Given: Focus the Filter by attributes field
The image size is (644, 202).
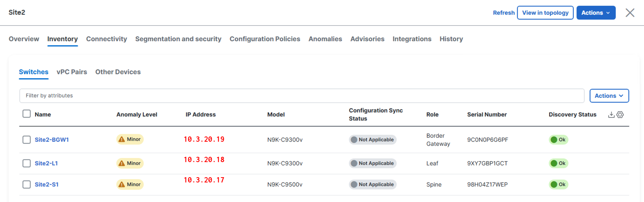Looking at the screenshot, I should [x=302, y=96].
